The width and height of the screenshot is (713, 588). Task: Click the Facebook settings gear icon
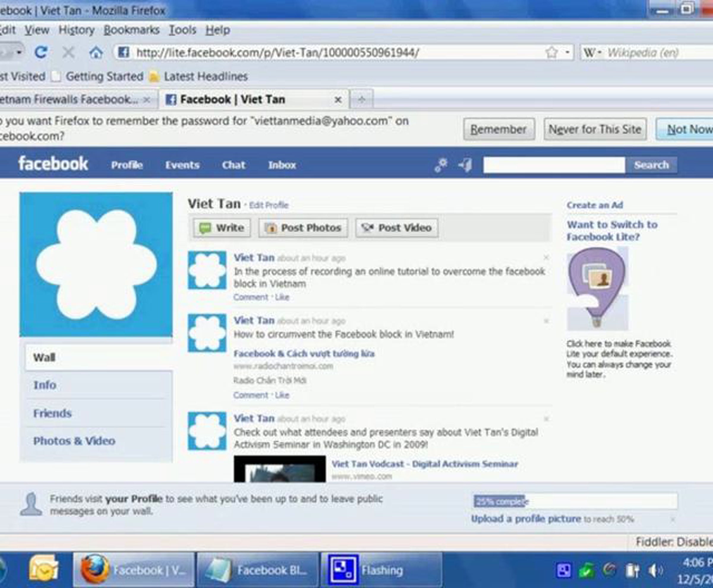(x=441, y=165)
